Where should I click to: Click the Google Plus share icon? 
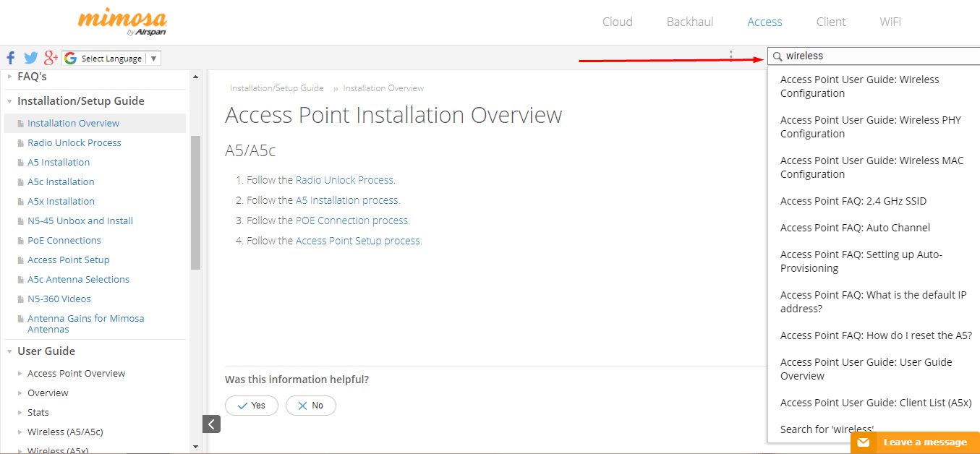pos(51,59)
